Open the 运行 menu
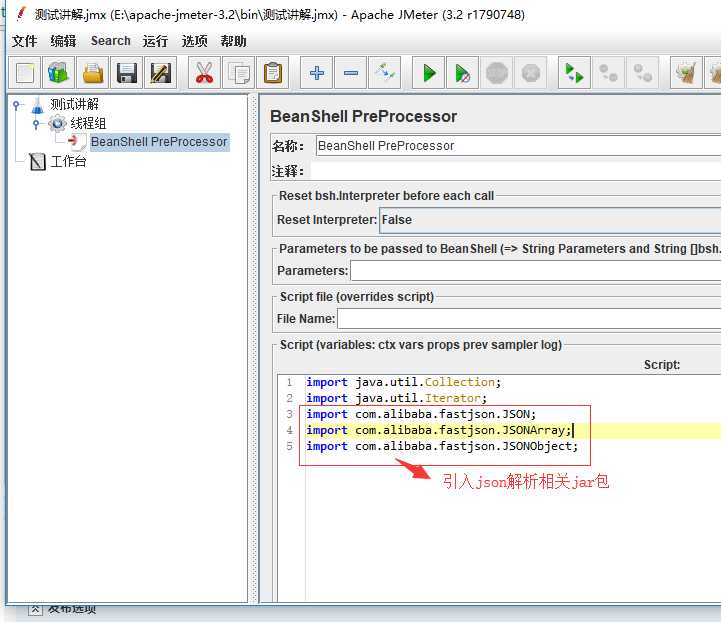 coord(155,41)
